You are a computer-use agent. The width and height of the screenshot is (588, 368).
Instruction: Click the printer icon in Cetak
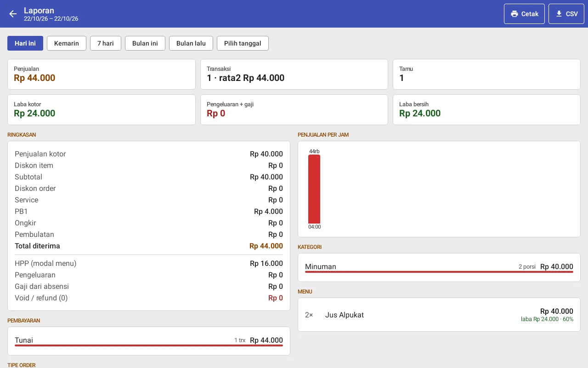point(514,14)
